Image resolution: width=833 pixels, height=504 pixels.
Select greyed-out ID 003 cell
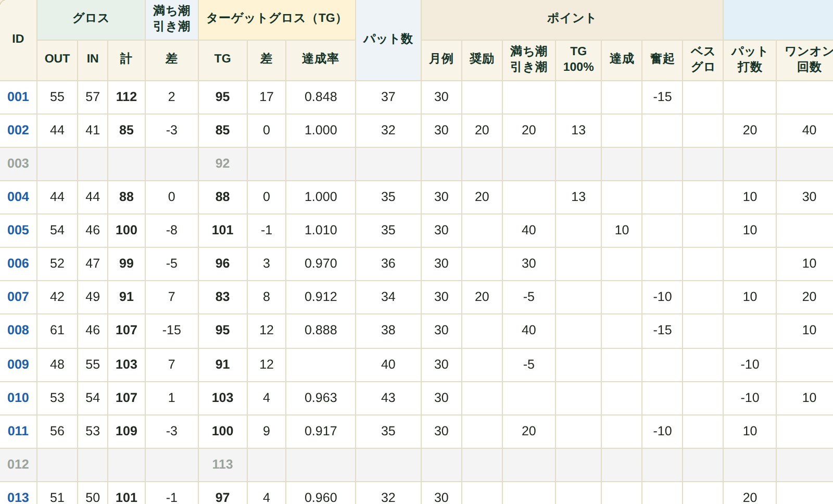[18, 163]
